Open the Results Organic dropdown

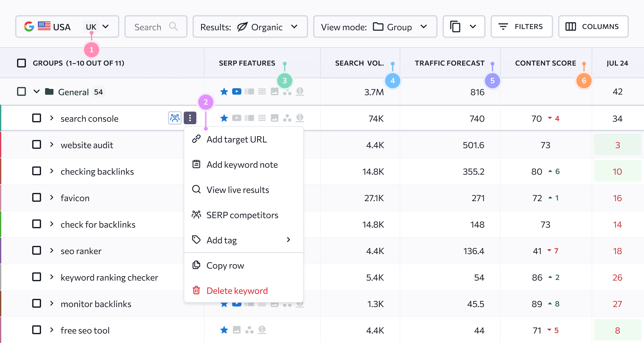pos(250,27)
